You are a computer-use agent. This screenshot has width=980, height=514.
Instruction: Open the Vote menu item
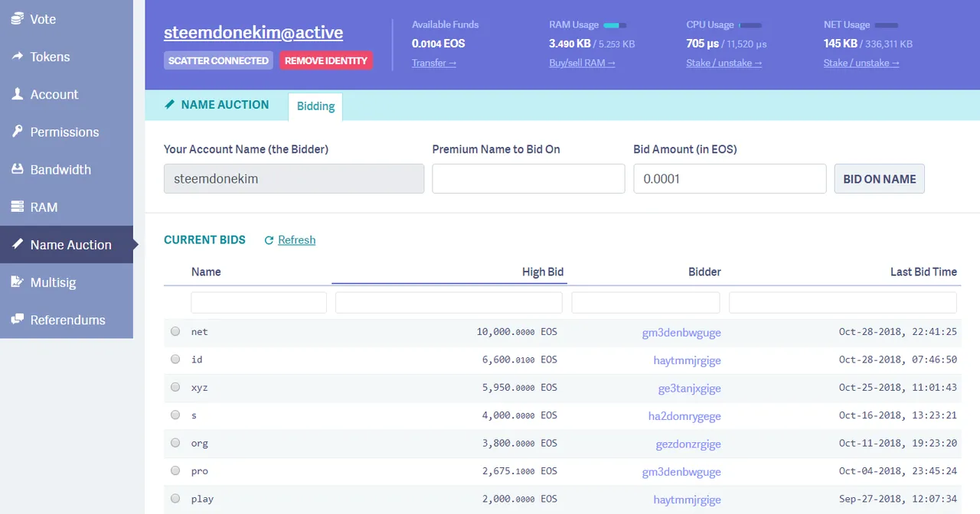(67, 19)
